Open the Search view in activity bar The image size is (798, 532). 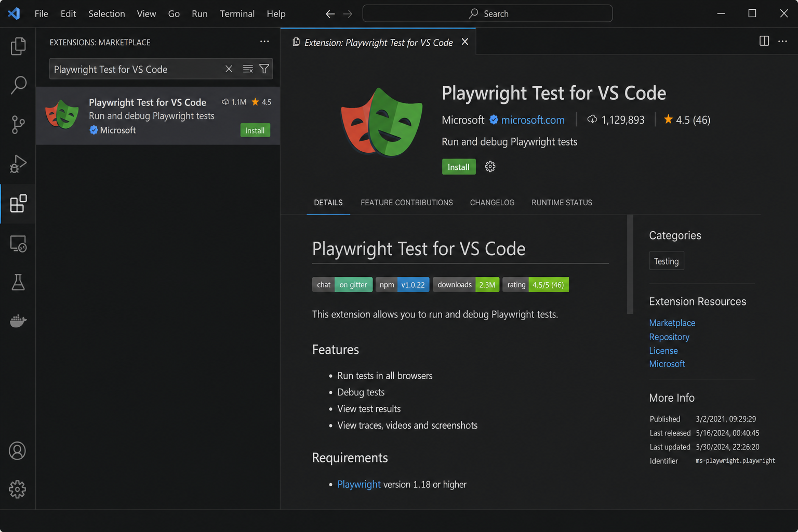18,85
